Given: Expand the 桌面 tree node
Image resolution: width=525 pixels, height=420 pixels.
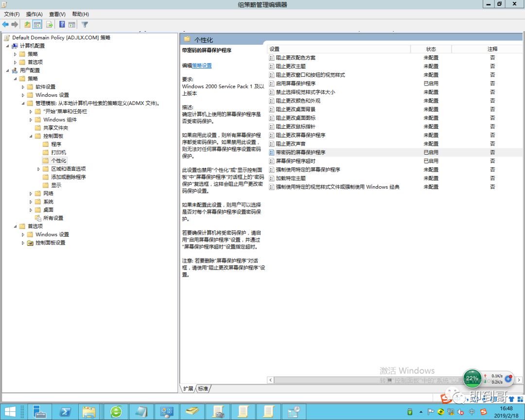Looking at the screenshot, I should tap(31, 210).
